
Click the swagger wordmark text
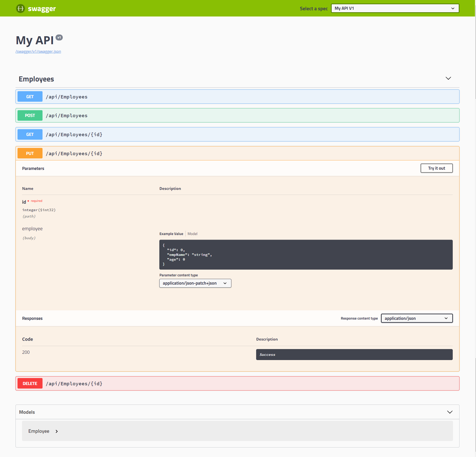tap(42, 9)
